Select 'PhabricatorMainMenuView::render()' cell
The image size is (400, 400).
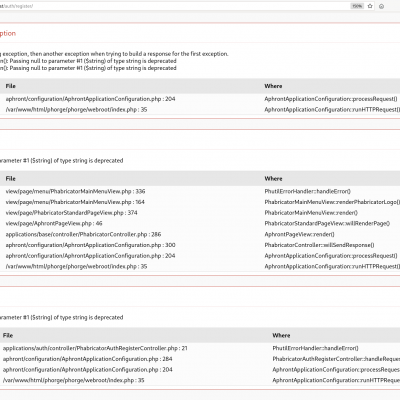pyautogui.click(x=311, y=213)
